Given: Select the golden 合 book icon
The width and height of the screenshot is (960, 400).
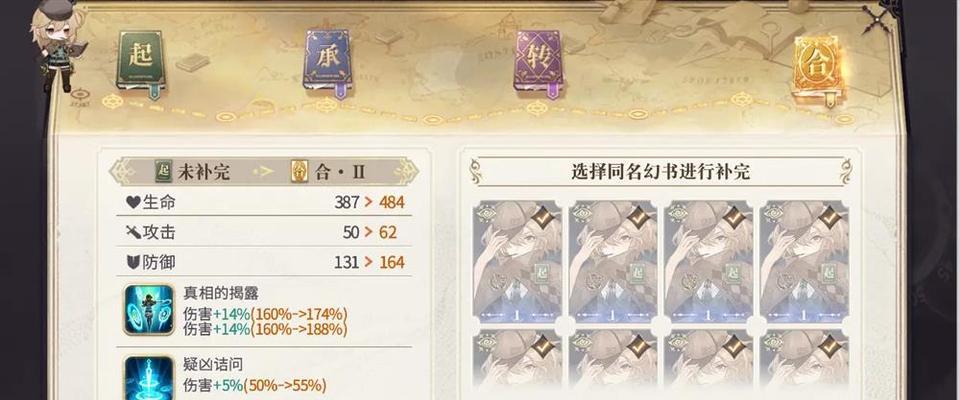Looking at the screenshot, I should (x=817, y=68).
